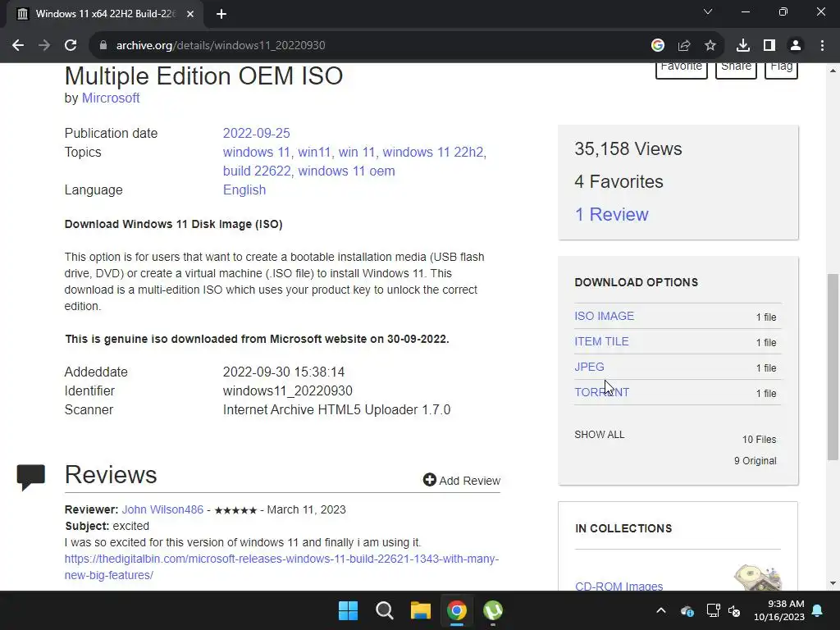Click SHOW ALL download files
Image resolution: width=840 pixels, height=630 pixels.
click(x=600, y=435)
